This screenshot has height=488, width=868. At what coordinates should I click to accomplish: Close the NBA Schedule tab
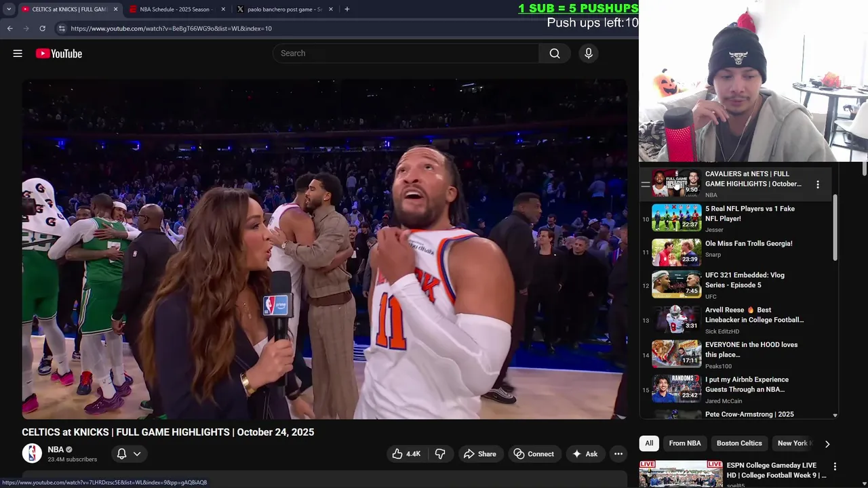(223, 9)
